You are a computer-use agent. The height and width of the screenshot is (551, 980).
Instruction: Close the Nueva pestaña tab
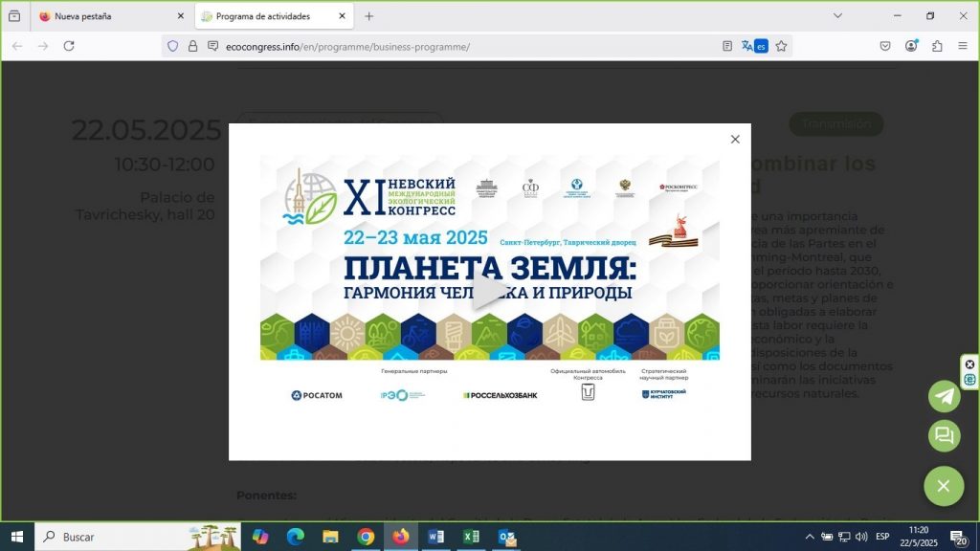180,16
